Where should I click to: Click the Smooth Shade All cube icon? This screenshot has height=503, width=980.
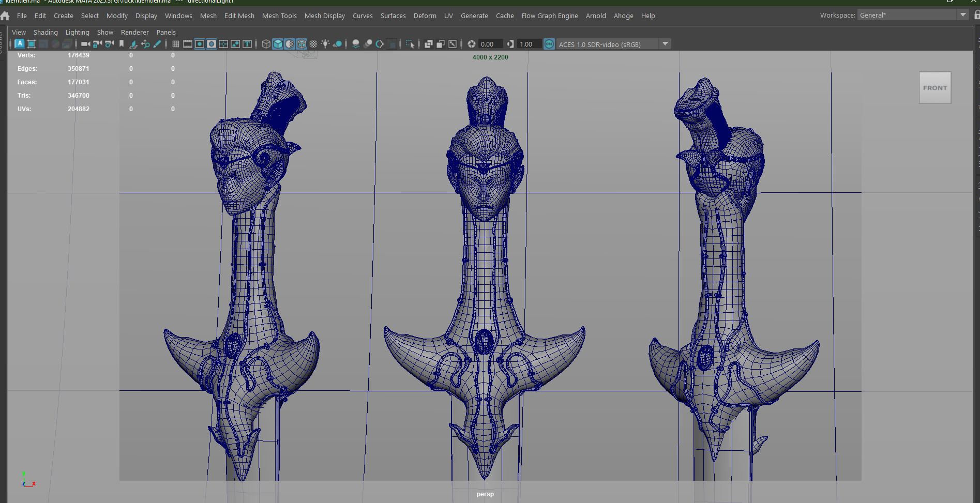278,44
